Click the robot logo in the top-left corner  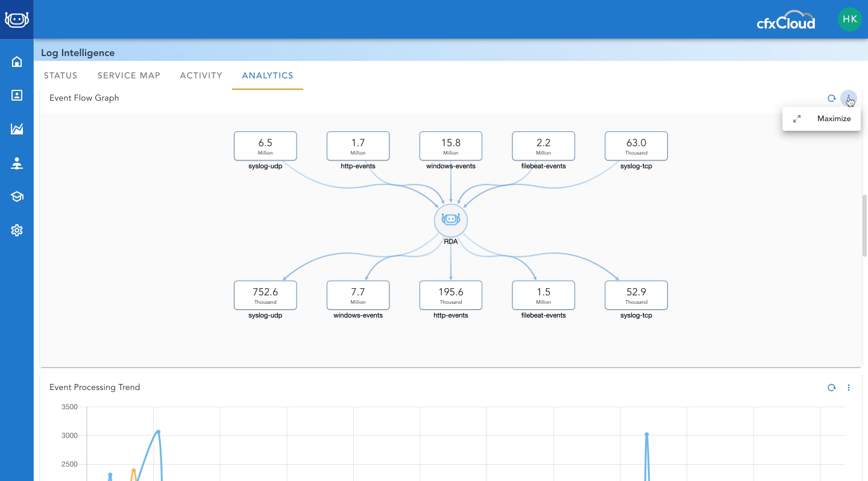[x=16, y=19]
